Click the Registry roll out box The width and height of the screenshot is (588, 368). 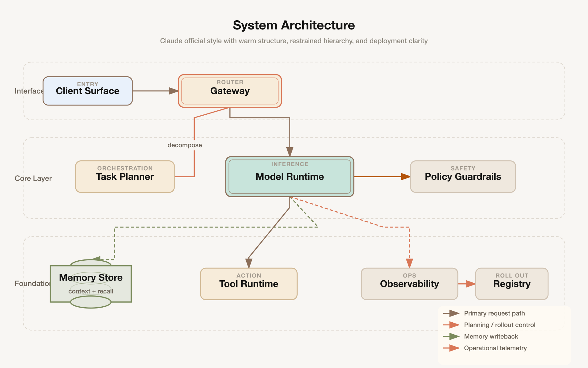(x=512, y=284)
